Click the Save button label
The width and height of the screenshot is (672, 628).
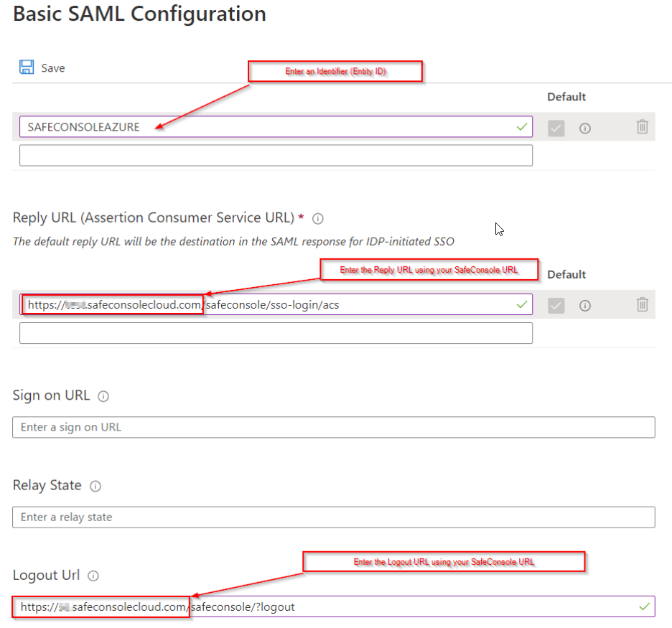coord(52,68)
